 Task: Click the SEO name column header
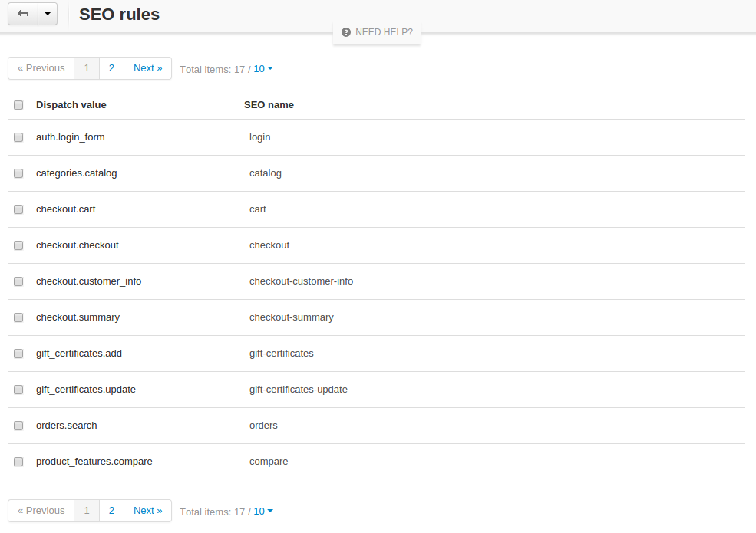269,105
